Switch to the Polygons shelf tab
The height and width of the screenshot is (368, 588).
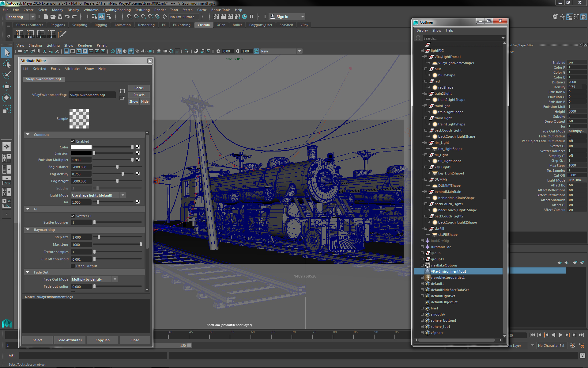click(58, 25)
